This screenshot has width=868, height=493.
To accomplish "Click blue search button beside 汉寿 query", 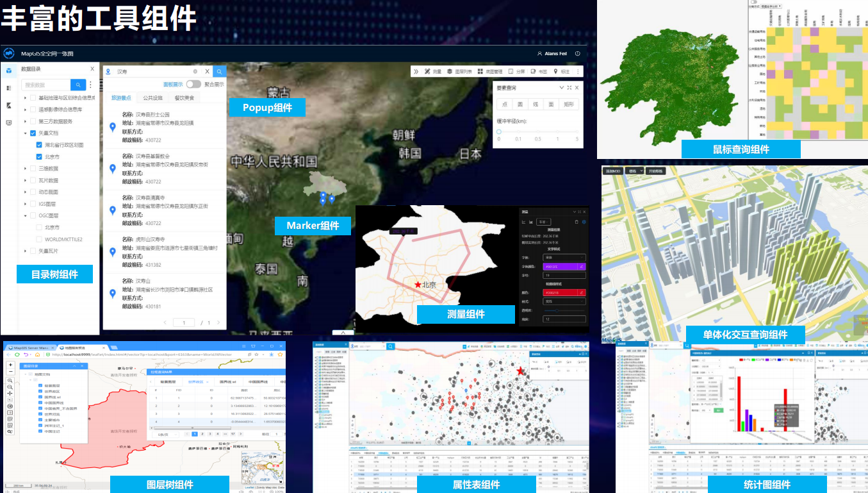I will tap(219, 72).
